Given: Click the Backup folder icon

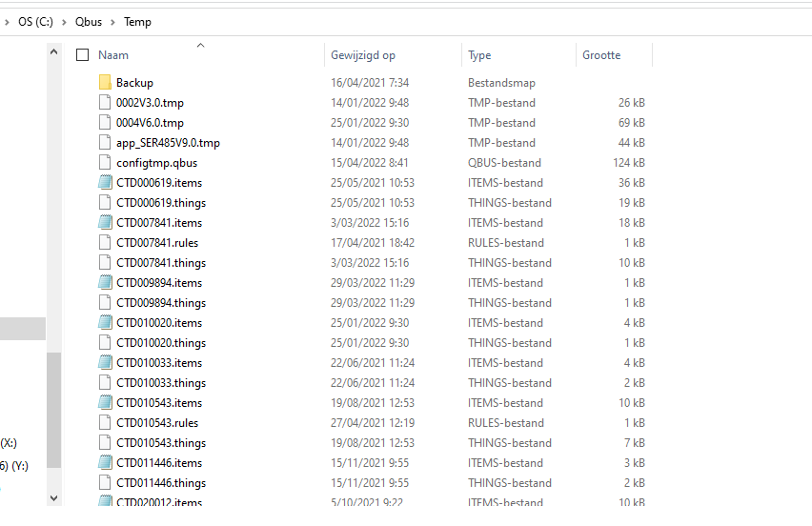Looking at the screenshot, I should [x=105, y=83].
